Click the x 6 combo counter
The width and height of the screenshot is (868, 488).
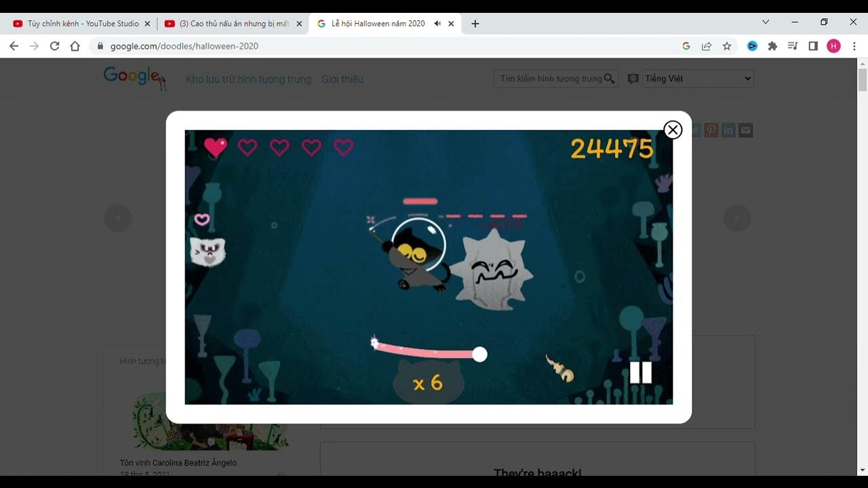428,384
